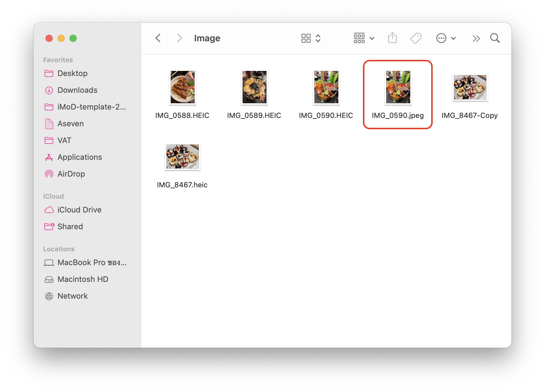Show more toolbar items with double chevron
This screenshot has width=545, height=392.
(x=476, y=39)
